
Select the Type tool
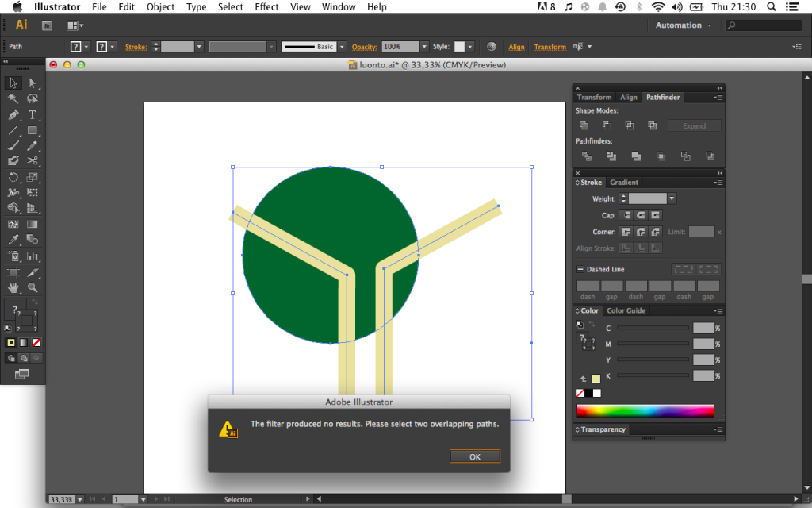tap(33, 114)
